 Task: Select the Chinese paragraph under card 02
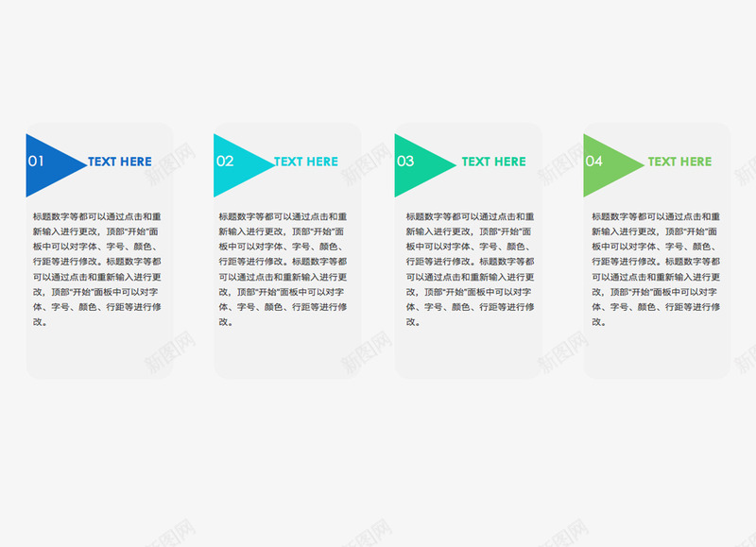tap(283, 269)
